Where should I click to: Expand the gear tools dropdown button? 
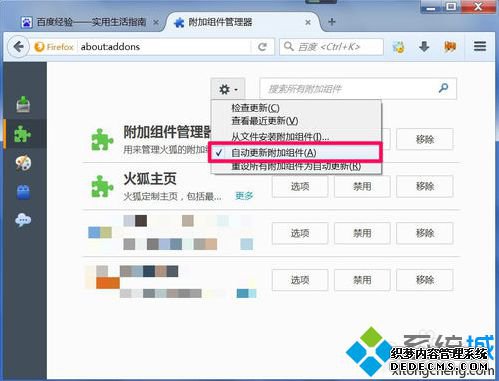[x=228, y=89]
